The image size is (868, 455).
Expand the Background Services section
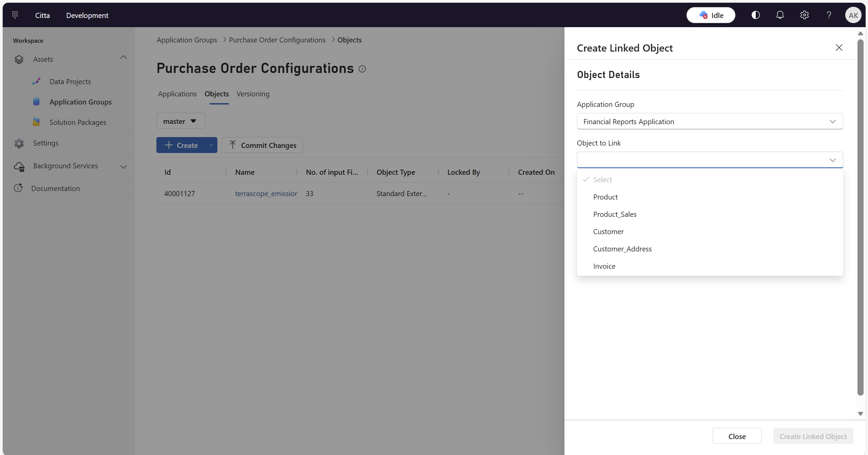coord(123,167)
